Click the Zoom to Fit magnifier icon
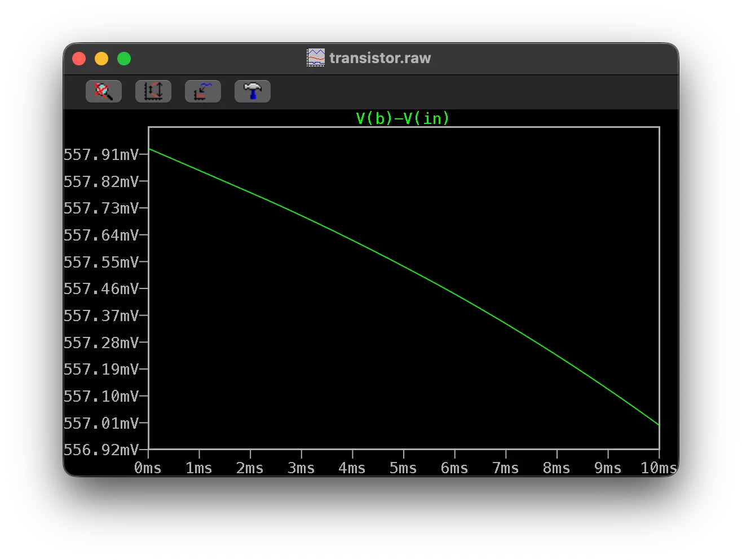The width and height of the screenshot is (742, 560). click(103, 91)
